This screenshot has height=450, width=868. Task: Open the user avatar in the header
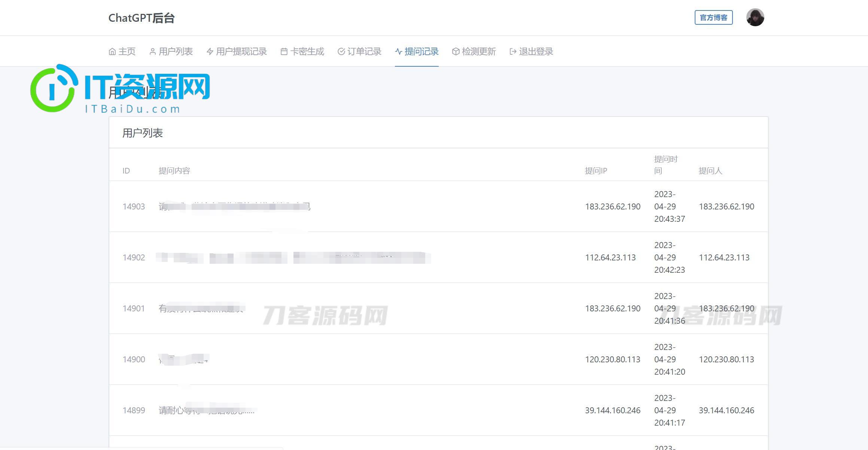[755, 17]
